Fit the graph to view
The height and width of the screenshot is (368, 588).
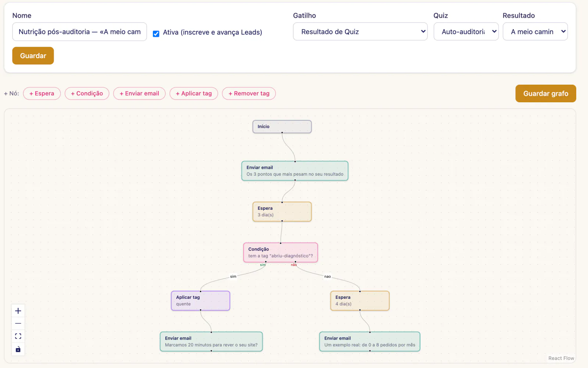[x=18, y=336]
